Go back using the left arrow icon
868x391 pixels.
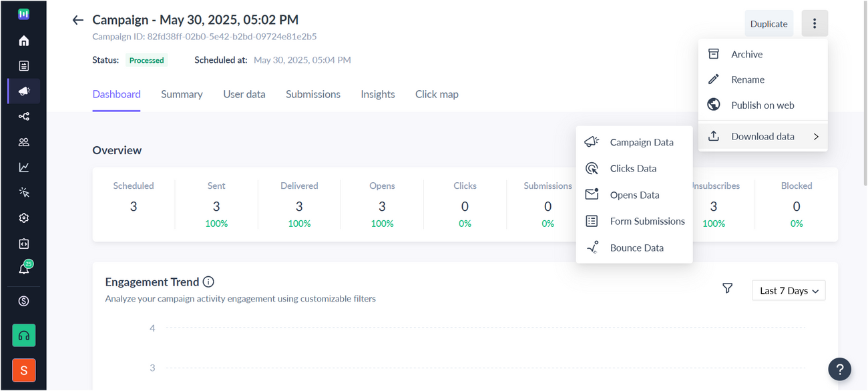click(78, 20)
